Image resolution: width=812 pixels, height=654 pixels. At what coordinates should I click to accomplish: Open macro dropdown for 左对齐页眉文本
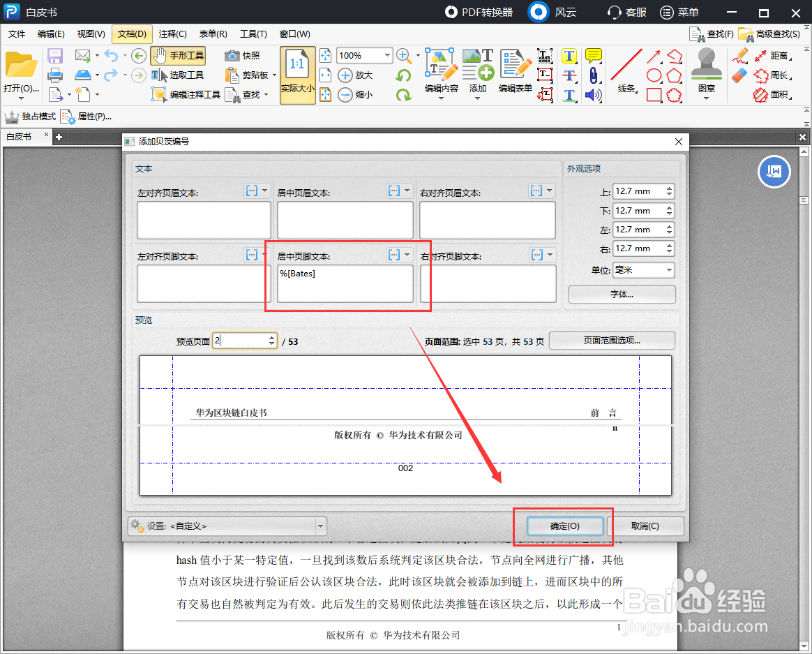pos(256,191)
